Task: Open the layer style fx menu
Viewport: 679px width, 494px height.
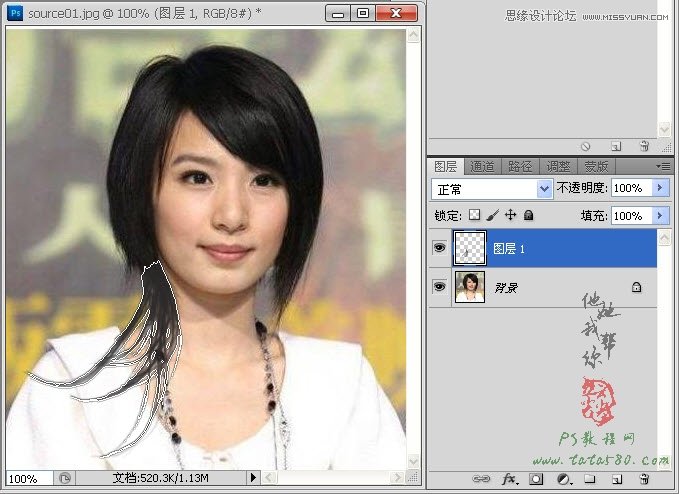Action: pos(509,479)
